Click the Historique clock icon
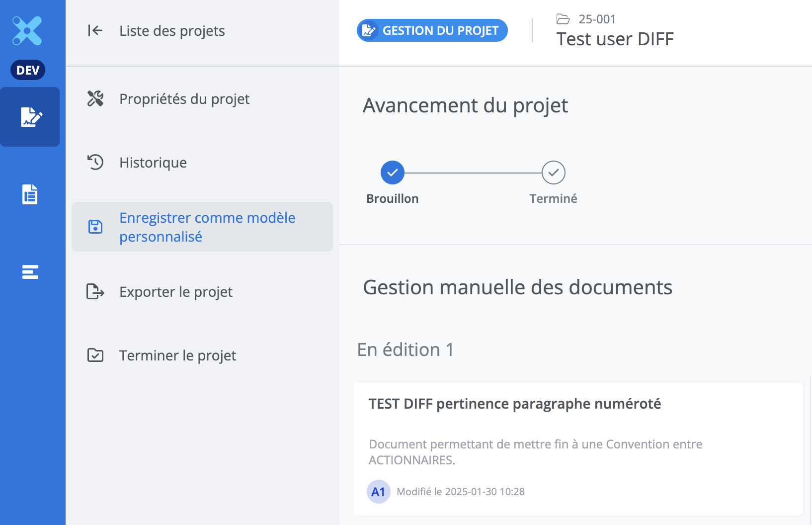The width and height of the screenshot is (812, 525). click(x=95, y=162)
